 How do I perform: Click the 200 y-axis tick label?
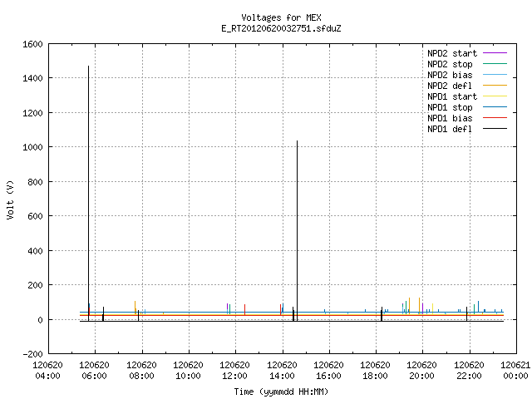tap(35, 285)
